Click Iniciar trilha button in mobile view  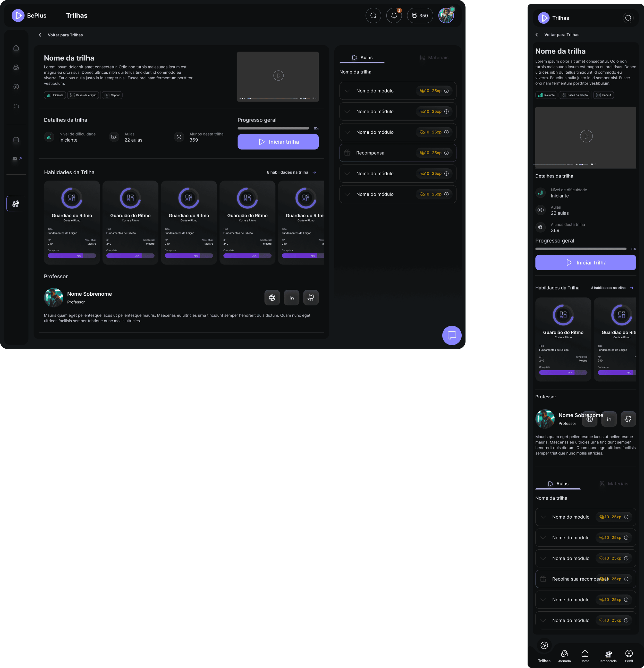point(585,262)
